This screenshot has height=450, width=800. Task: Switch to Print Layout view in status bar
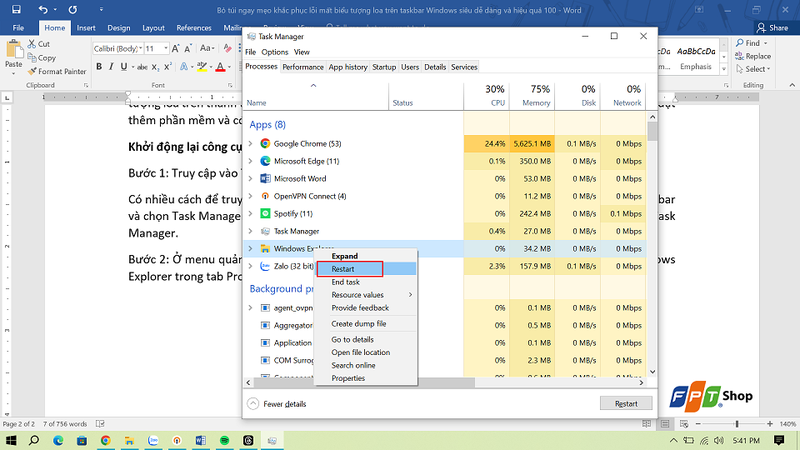pos(665,424)
